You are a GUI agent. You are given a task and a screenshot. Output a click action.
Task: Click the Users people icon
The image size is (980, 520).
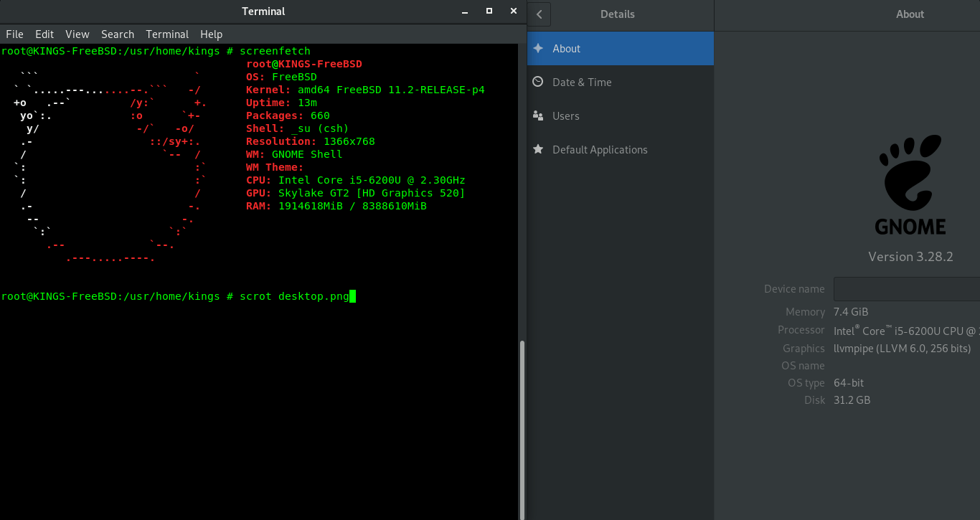point(538,115)
